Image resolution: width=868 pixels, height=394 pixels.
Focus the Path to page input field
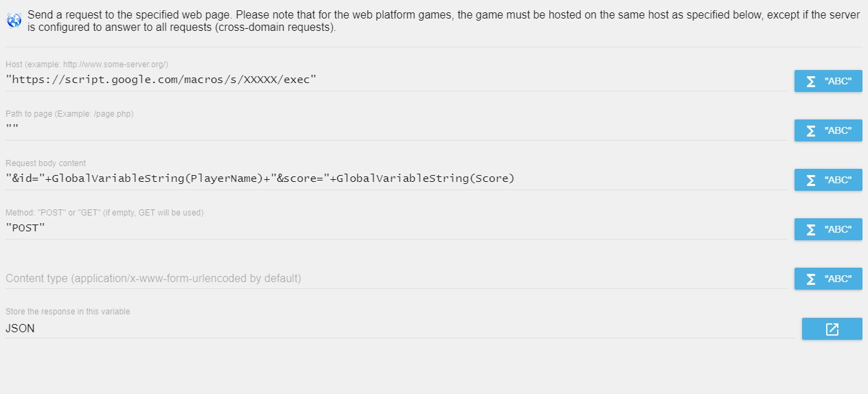(x=396, y=129)
